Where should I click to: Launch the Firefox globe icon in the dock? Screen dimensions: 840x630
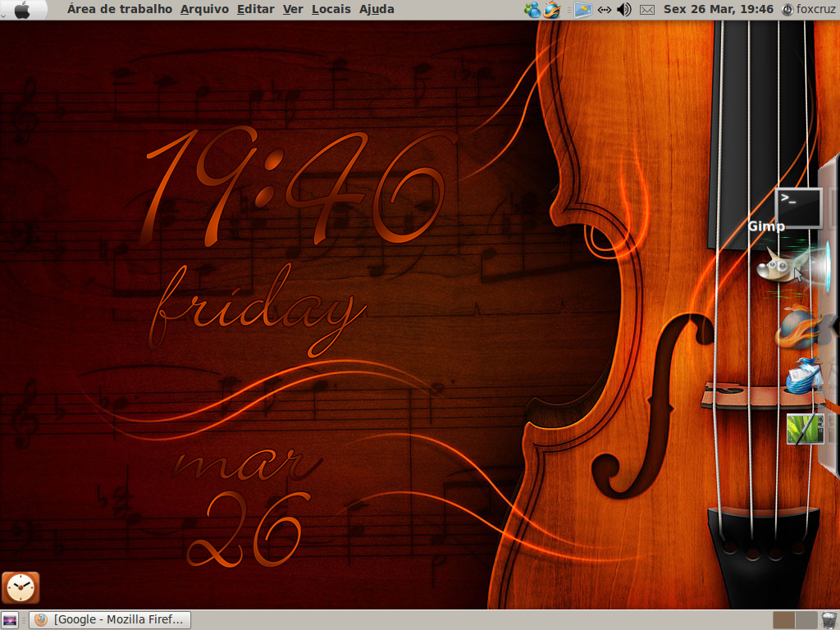(798, 328)
